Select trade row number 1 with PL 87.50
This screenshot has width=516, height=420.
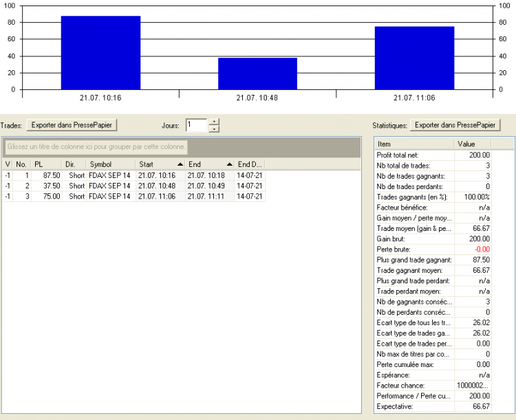click(134, 175)
